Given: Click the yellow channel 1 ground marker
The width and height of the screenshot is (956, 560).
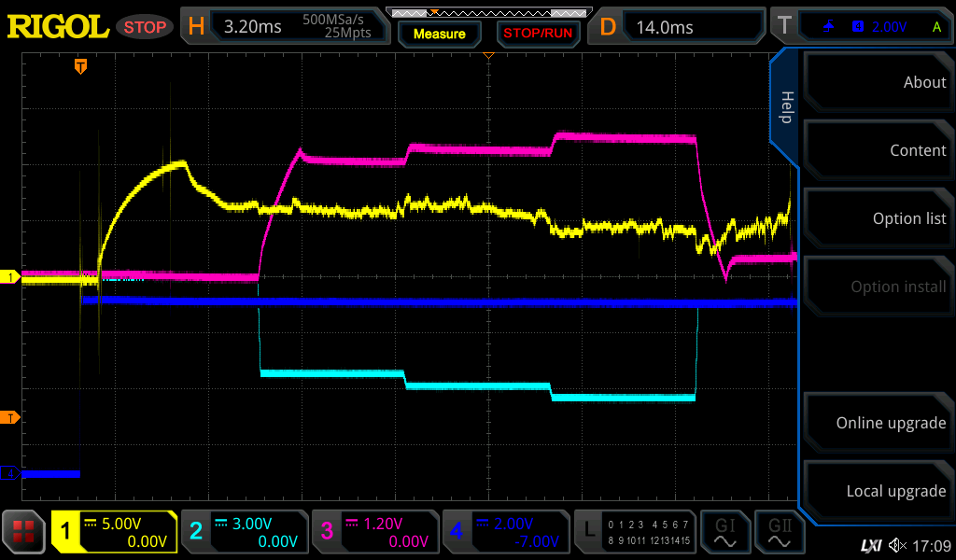Looking at the screenshot, I should click(10, 277).
